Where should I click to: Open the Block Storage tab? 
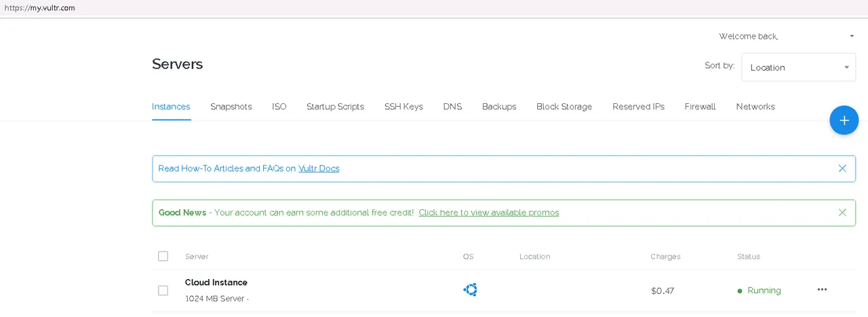564,107
